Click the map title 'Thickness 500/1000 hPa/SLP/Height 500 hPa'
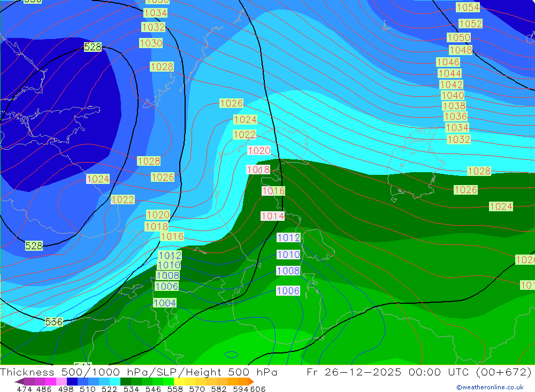 139,372
